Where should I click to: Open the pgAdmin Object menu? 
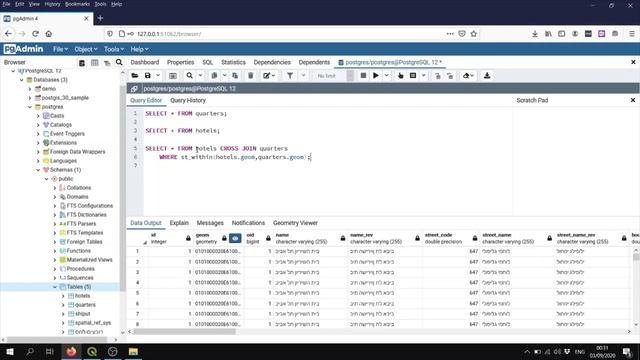(85, 49)
